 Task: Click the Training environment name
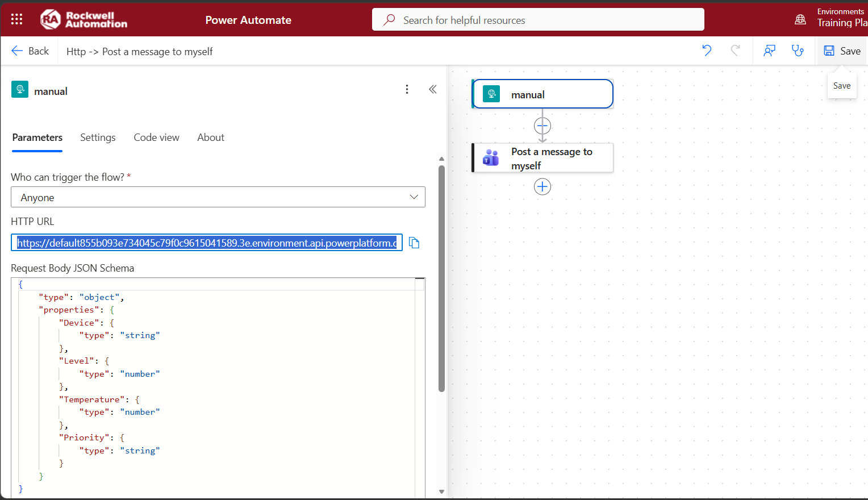[842, 23]
